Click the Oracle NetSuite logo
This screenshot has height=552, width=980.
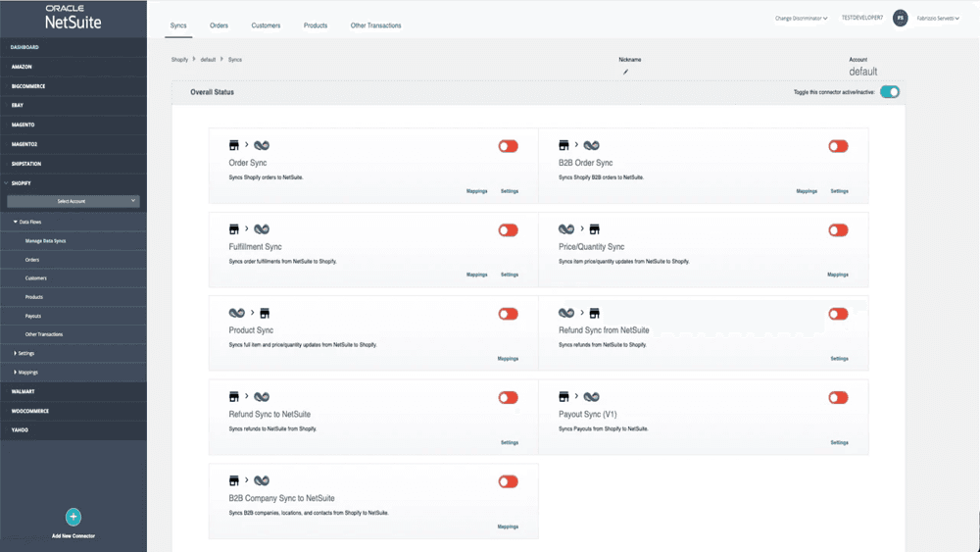point(73,18)
